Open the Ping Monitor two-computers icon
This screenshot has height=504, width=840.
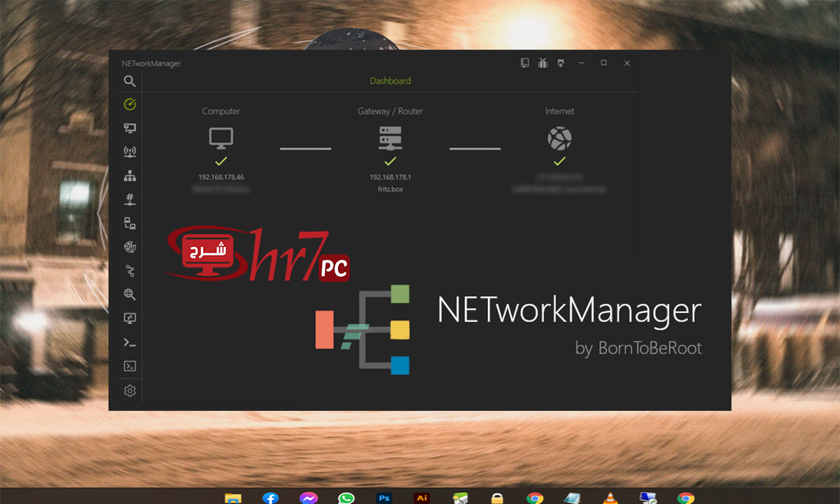pyautogui.click(x=129, y=223)
